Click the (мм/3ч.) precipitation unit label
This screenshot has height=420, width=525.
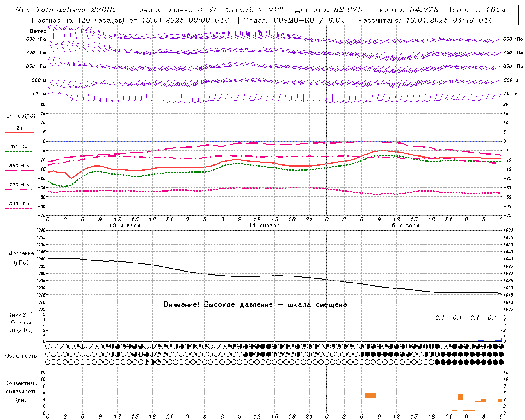[21, 315]
